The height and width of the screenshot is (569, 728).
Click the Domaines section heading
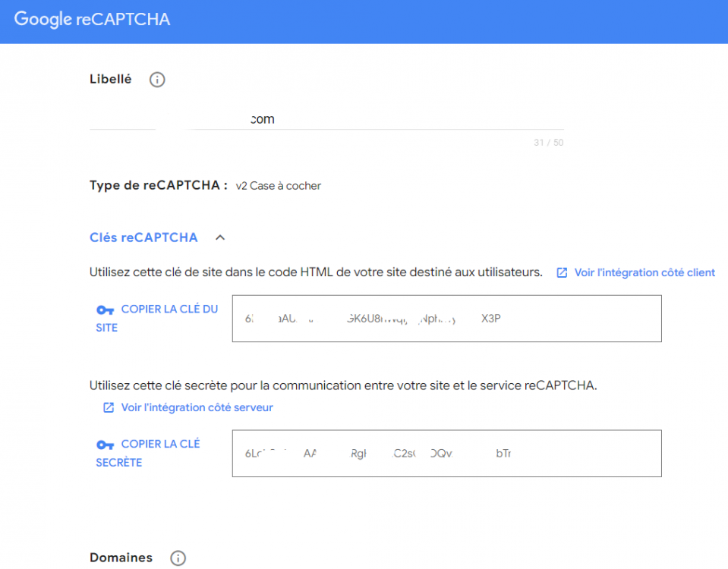[121, 558]
